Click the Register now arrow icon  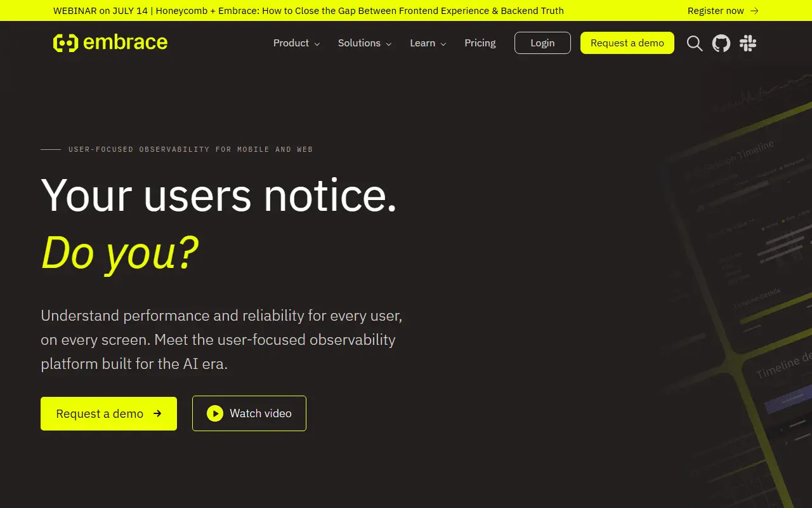click(754, 11)
